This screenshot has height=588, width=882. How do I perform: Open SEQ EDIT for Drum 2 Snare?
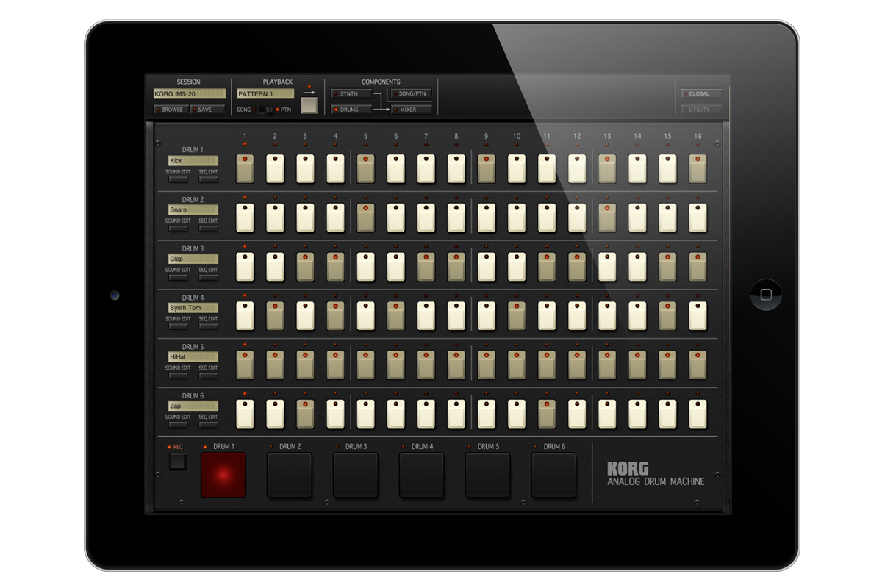click(x=208, y=228)
